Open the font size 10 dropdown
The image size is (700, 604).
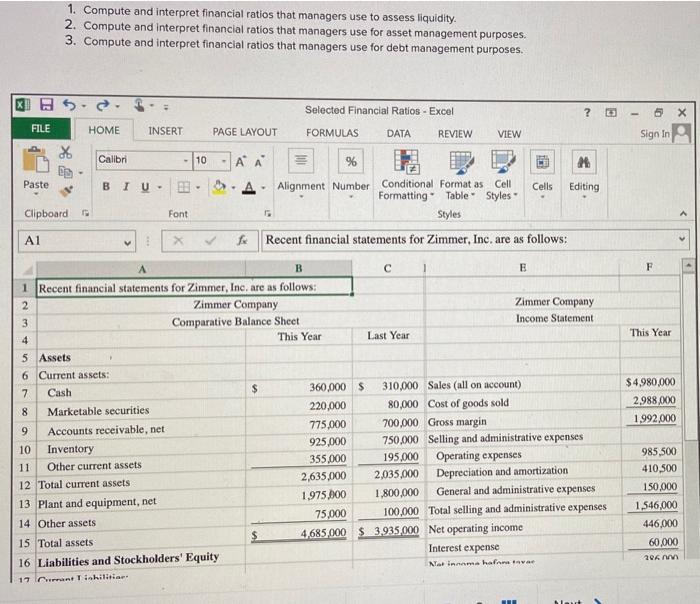(x=225, y=161)
